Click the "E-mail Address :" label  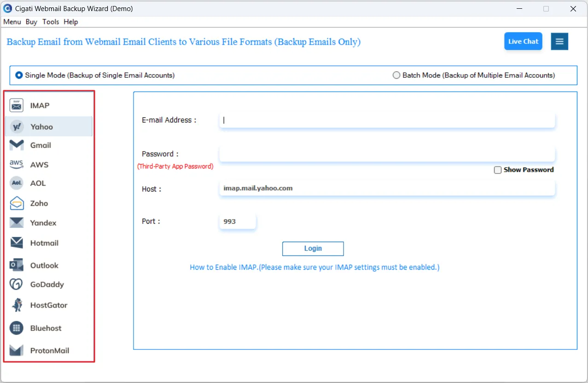(169, 120)
